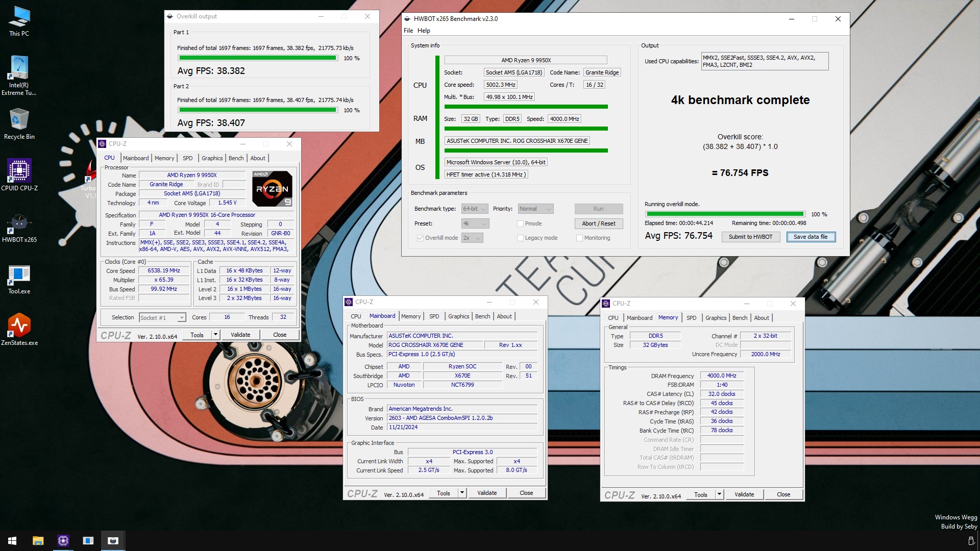This screenshot has width=980, height=551.
Task: Click the Used CPU capabilities text box
Action: click(765, 62)
